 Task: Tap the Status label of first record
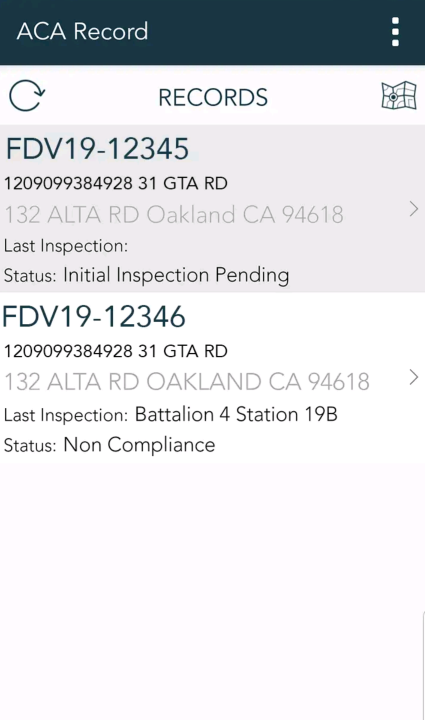[x=30, y=276]
